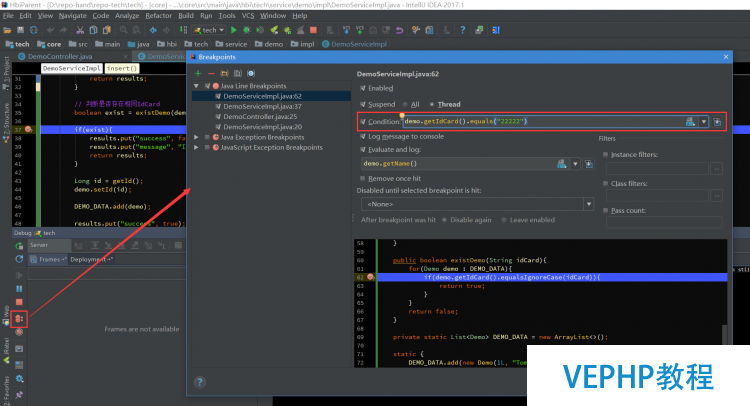
Task: Open VCS menu
Action: (x=248, y=16)
